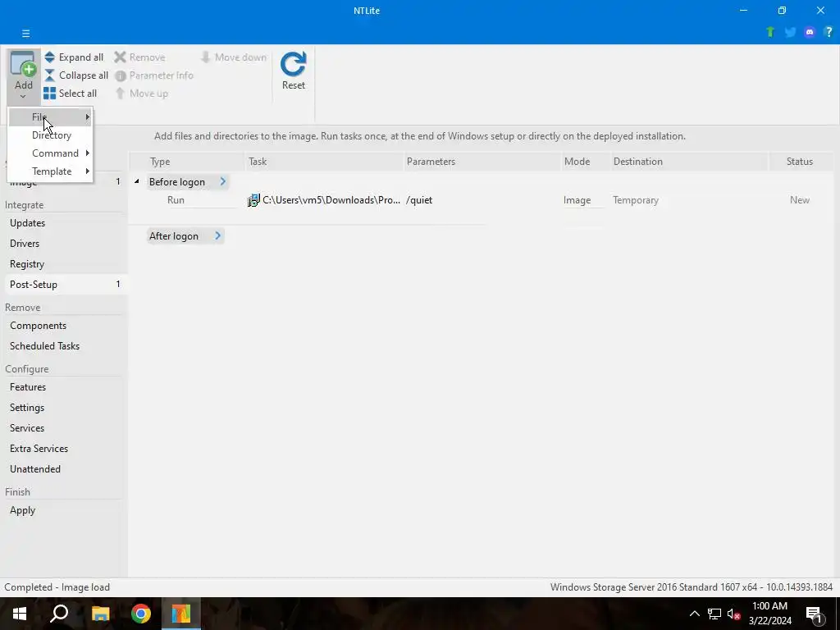Click the taskbar clock
Screen dimensions: 840x630
click(769, 614)
